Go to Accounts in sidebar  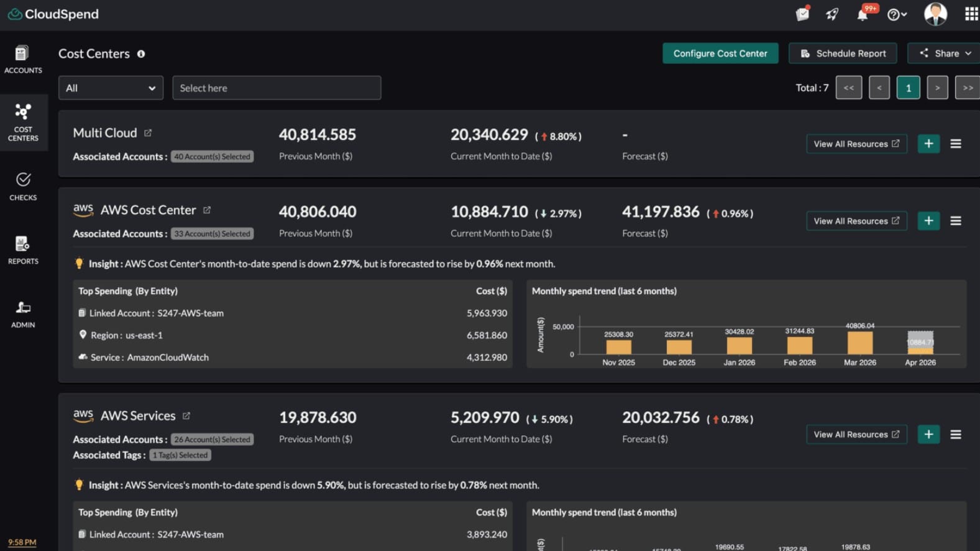pos(23,60)
